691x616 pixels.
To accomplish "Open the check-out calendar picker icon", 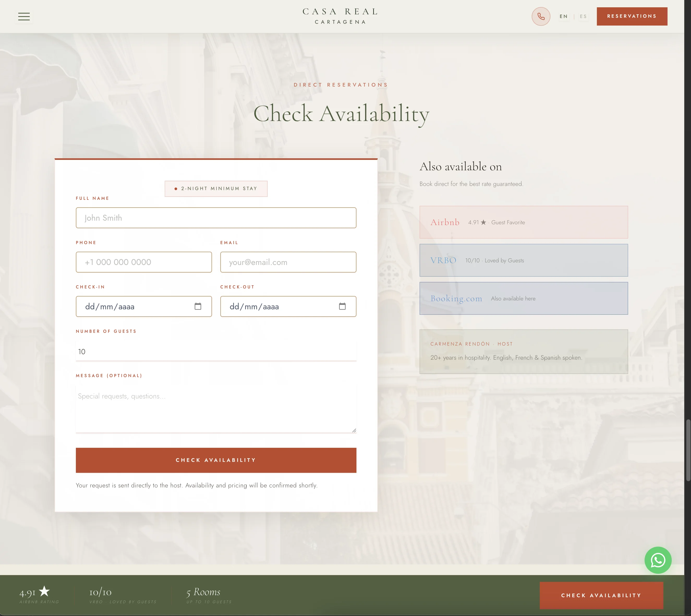I will (x=342, y=306).
